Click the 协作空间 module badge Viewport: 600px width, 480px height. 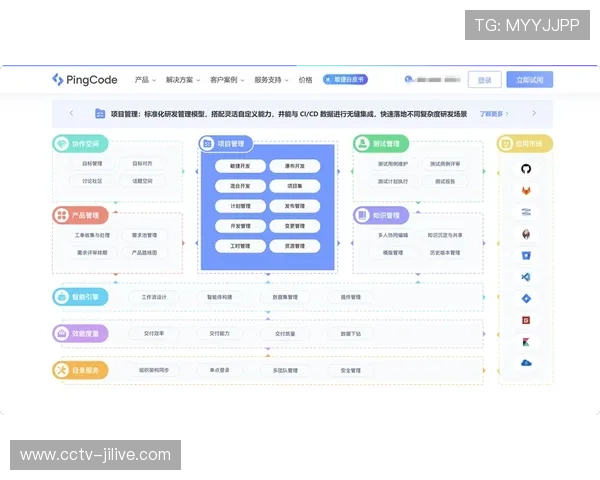(80, 144)
